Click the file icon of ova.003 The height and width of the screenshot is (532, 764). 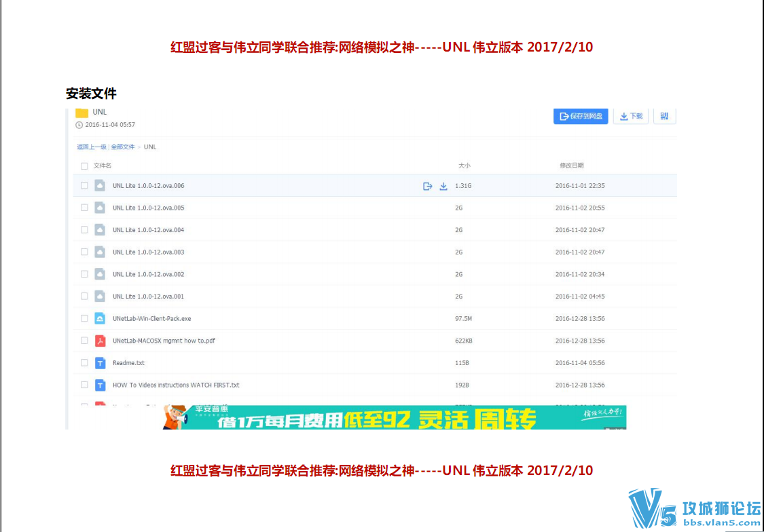tap(100, 252)
